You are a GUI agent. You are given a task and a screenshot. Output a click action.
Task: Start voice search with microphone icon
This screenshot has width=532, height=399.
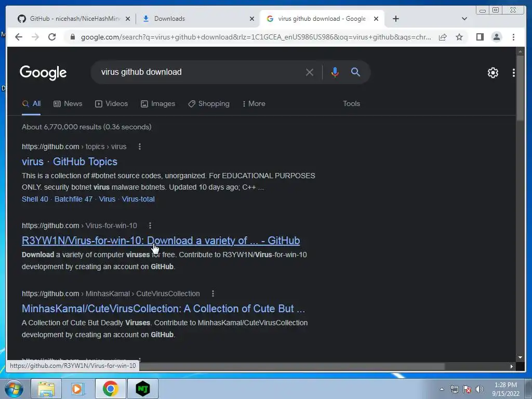335,72
